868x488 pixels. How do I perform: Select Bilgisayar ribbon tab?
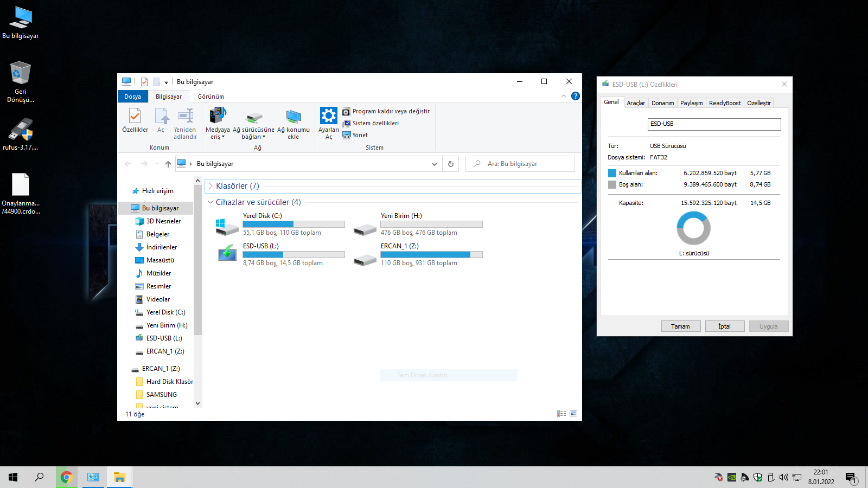pos(169,97)
